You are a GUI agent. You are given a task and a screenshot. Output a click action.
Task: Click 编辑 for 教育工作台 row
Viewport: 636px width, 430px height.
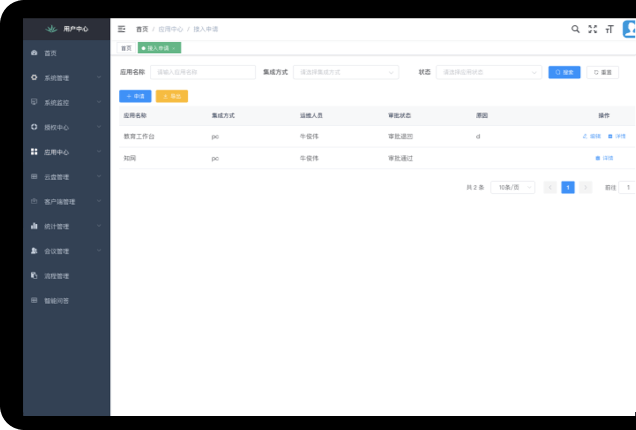(591, 136)
